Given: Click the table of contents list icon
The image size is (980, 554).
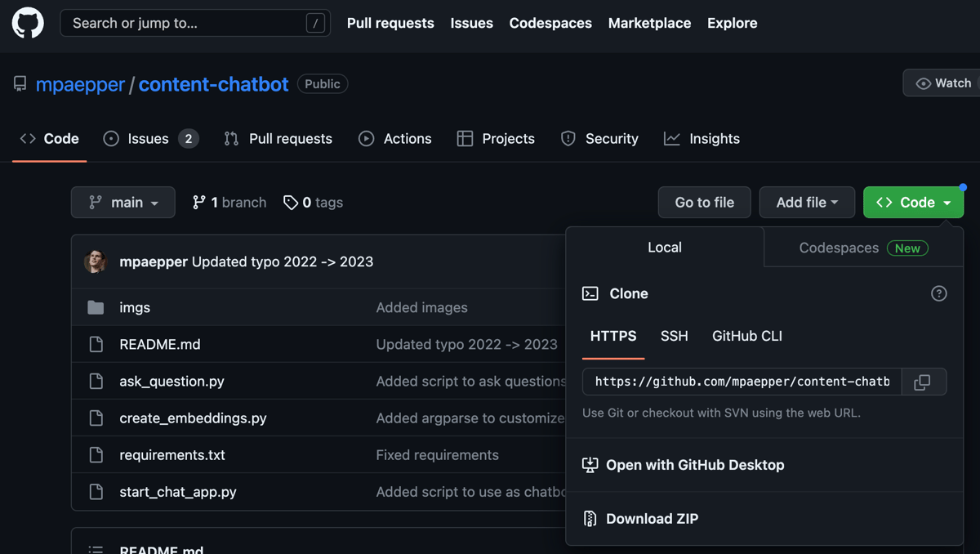Looking at the screenshot, I should click(x=96, y=550).
